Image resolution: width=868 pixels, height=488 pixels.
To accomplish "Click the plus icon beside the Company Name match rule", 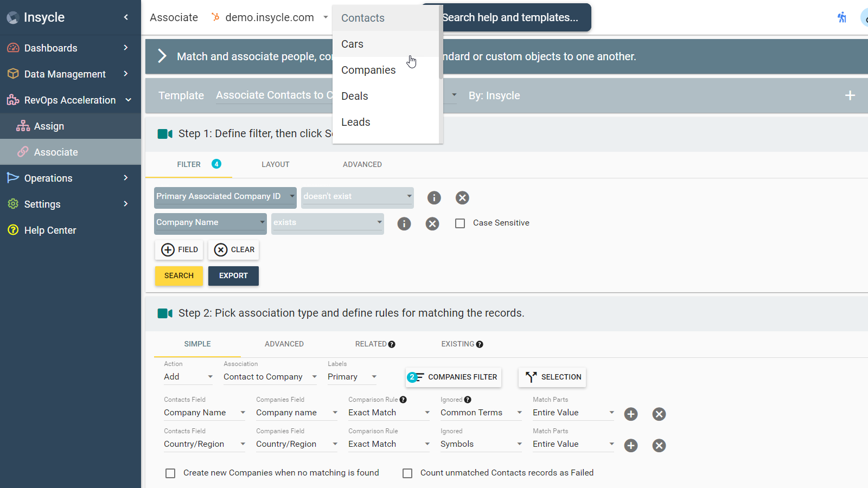I will [x=630, y=414].
